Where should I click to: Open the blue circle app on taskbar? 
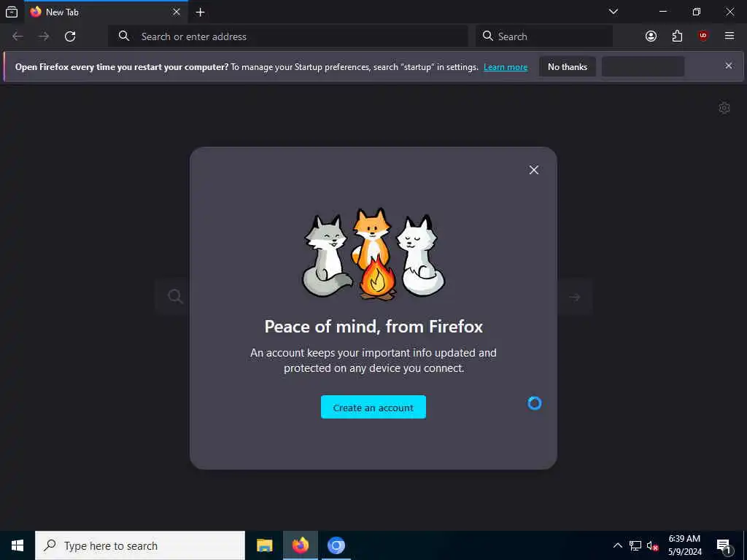336,545
